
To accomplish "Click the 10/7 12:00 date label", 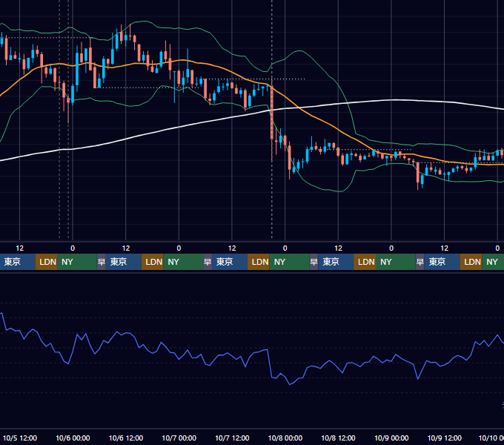I will pyautogui.click(x=232, y=438).
